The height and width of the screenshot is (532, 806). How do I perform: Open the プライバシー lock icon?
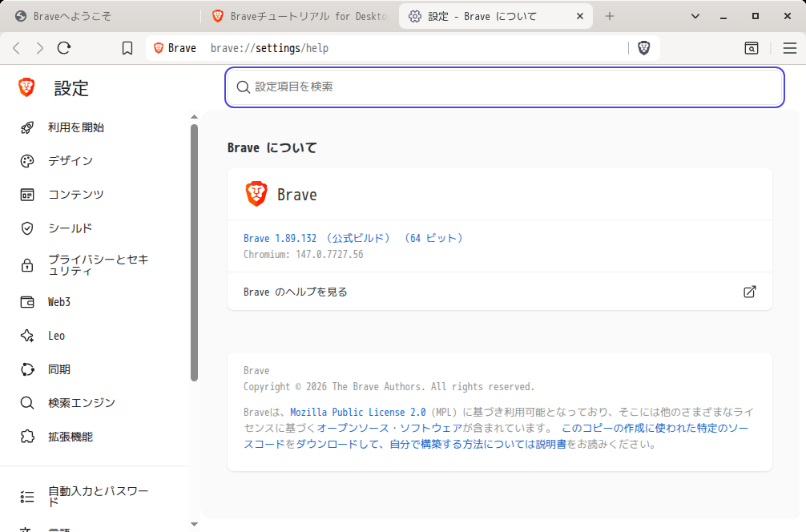(27, 265)
